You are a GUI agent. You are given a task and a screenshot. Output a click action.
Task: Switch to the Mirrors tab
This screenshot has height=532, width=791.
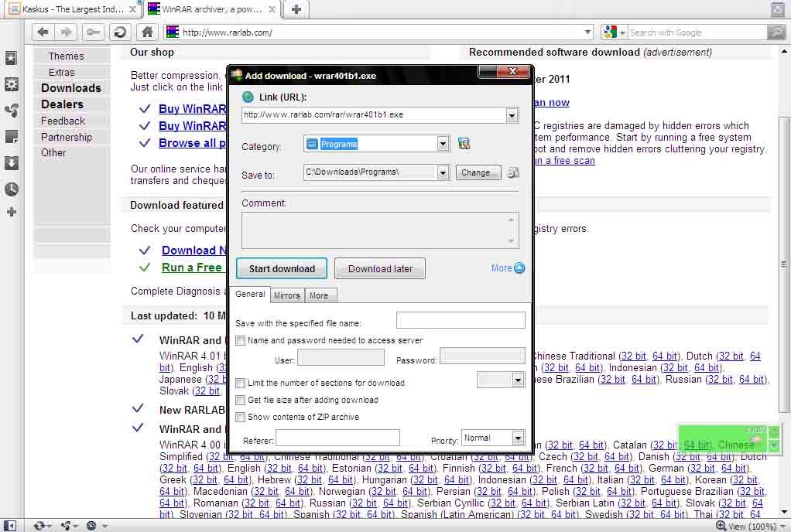(287, 295)
